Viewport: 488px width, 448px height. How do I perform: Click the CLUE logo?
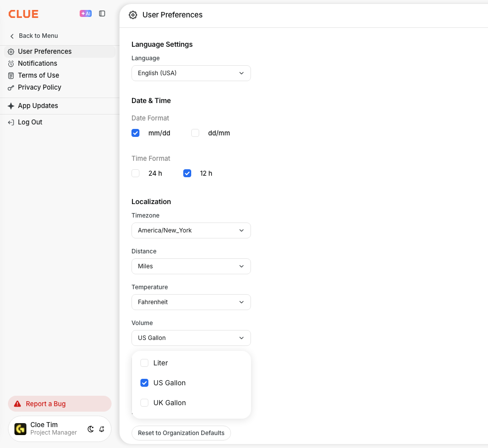[x=23, y=14]
